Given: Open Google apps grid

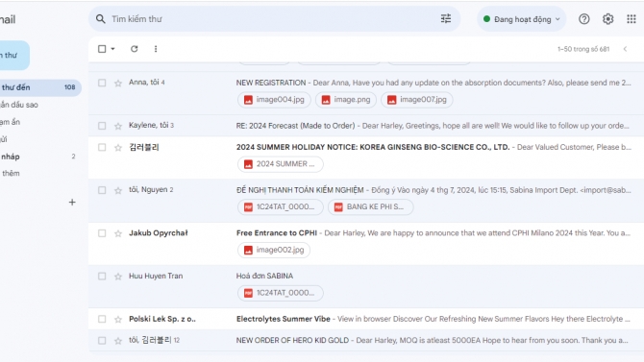Looking at the screenshot, I should 632,19.
